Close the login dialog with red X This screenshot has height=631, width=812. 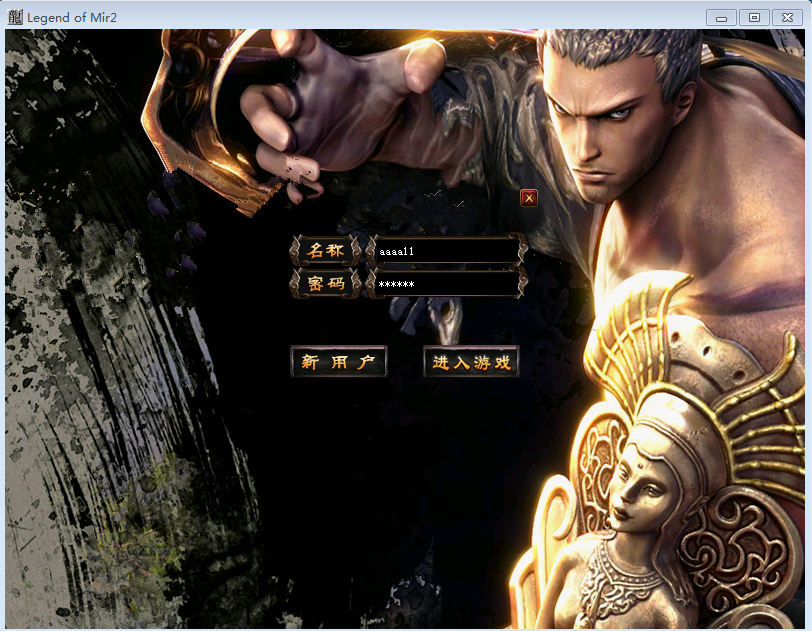tap(529, 197)
